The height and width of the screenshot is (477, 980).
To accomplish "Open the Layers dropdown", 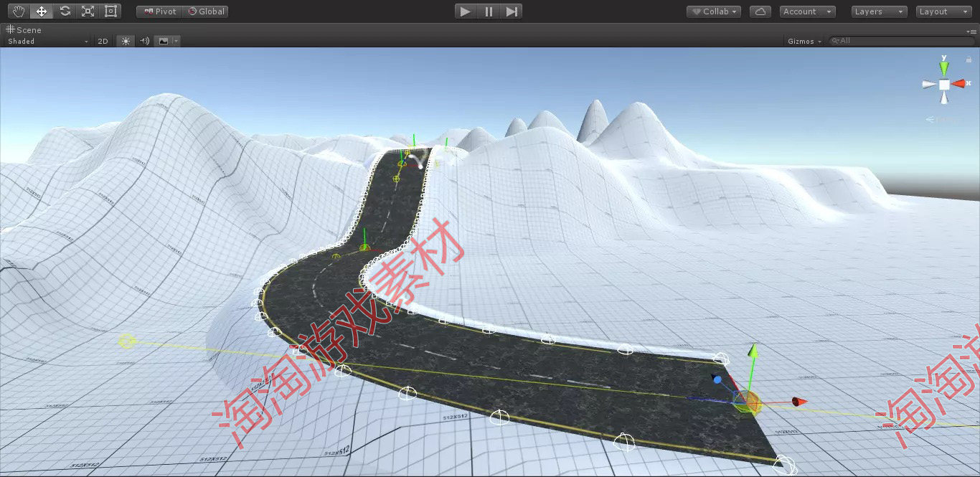I will pos(879,11).
